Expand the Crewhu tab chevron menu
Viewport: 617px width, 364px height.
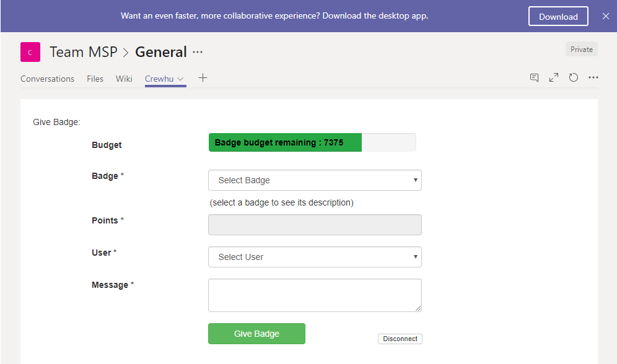(181, 79)
